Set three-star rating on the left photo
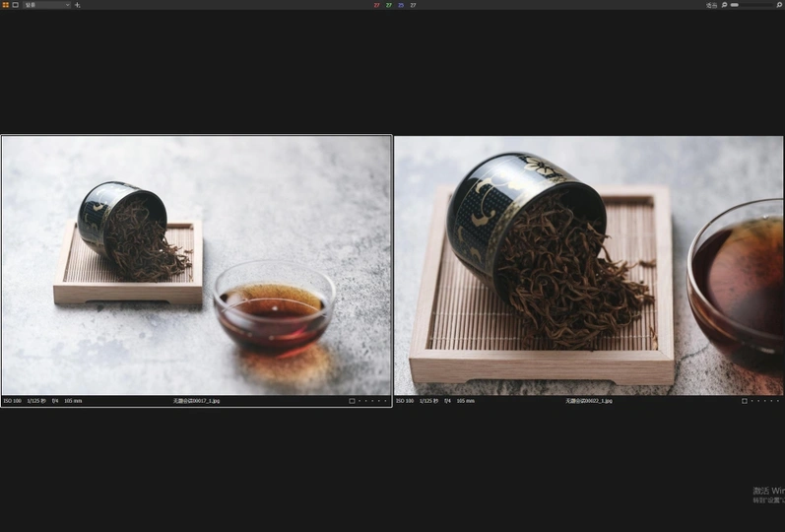 (372, 401)
